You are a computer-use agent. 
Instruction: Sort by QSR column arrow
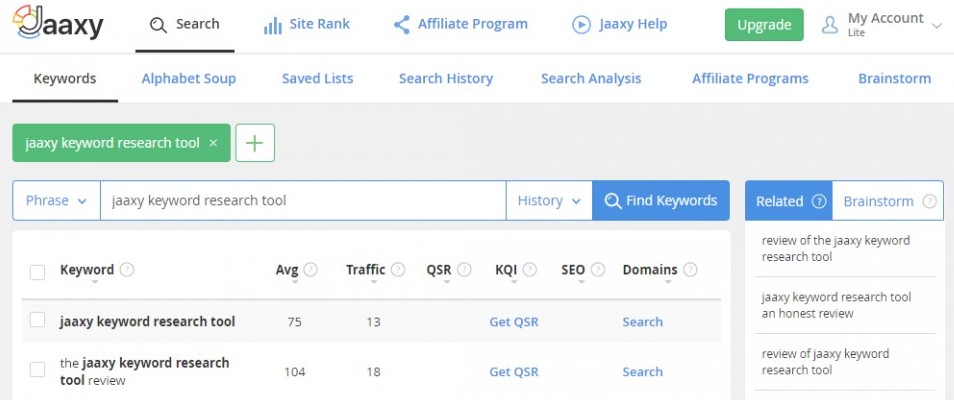click(x=447, y=282)
